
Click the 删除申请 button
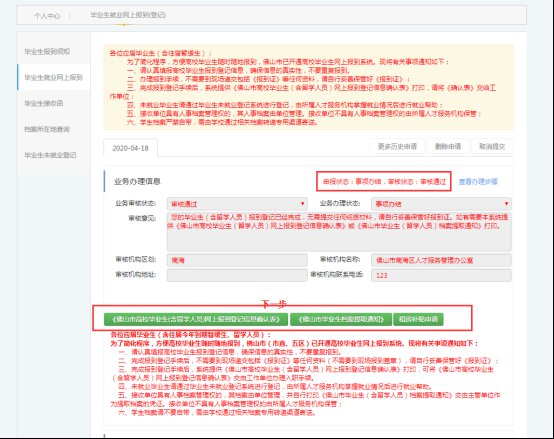(448, 146)
